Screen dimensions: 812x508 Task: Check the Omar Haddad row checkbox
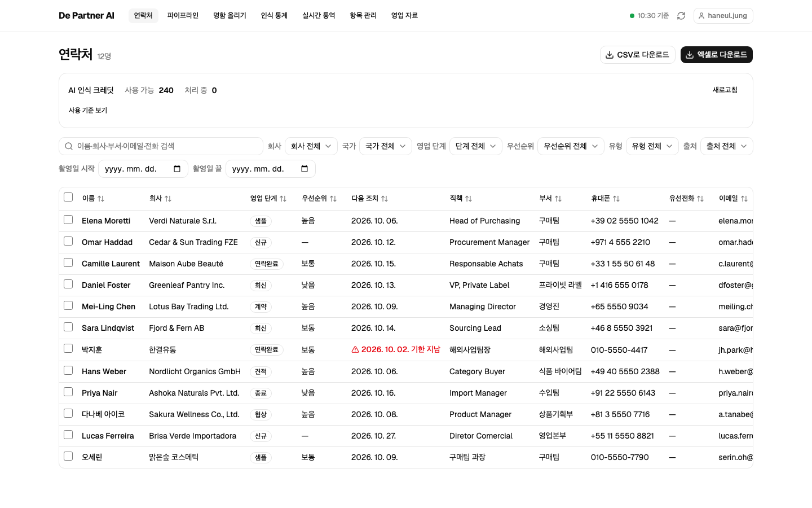[x=68, y=241]
